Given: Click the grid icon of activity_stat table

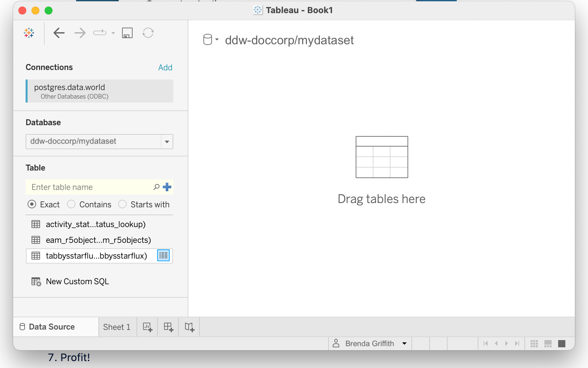Looking at the screenshot, I should 36,224.
